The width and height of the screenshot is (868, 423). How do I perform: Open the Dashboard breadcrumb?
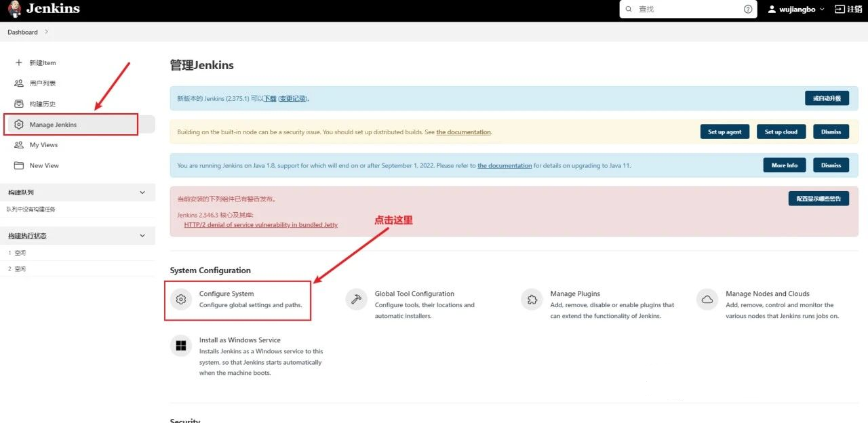point(22,32)
